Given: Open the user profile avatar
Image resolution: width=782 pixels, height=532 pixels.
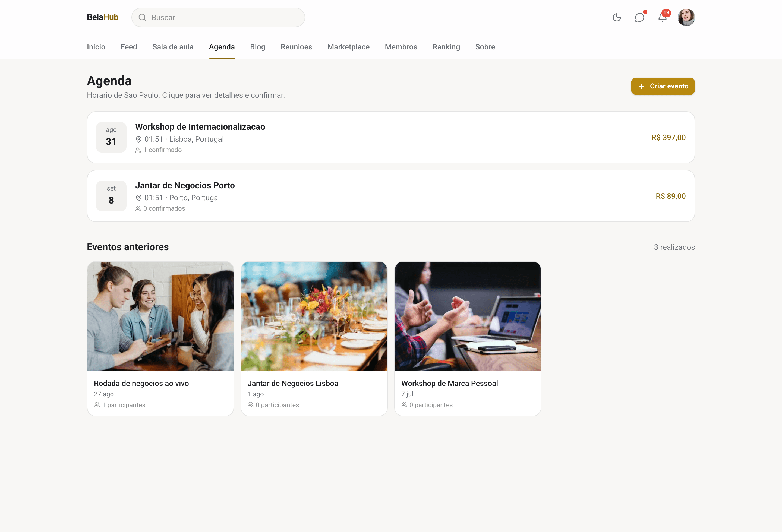Looking at the screenshot, I should [x=686, y=17].
